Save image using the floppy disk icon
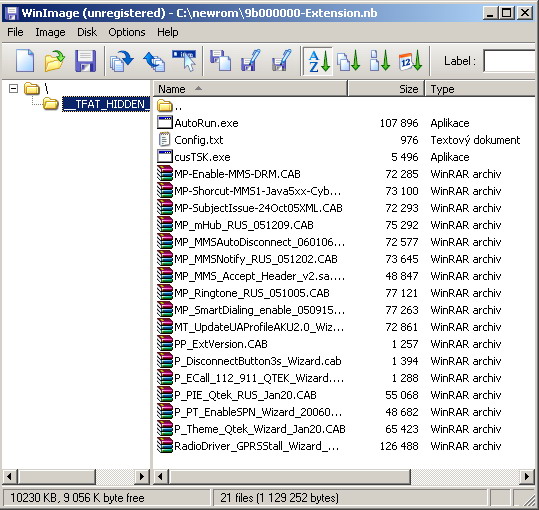The height and width of the screenshot is (510, 539). coord(85,61)
